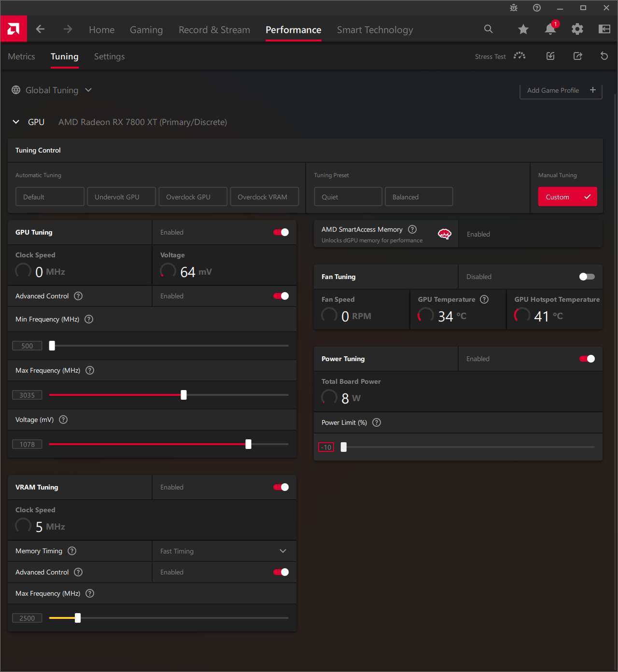Screen dimensions: 618x672
Task: Go back with the left arrow icon
Action: pos(41,29)
